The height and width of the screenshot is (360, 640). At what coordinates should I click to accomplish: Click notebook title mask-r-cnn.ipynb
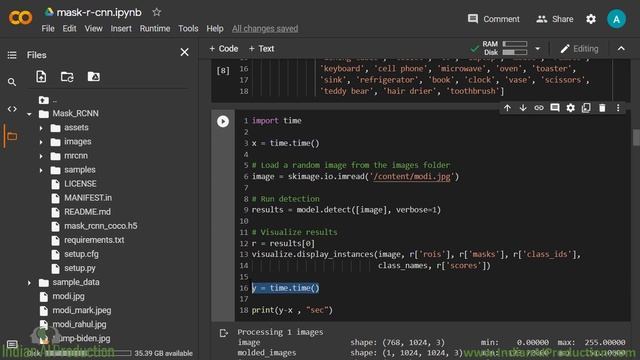coord(99,13)
